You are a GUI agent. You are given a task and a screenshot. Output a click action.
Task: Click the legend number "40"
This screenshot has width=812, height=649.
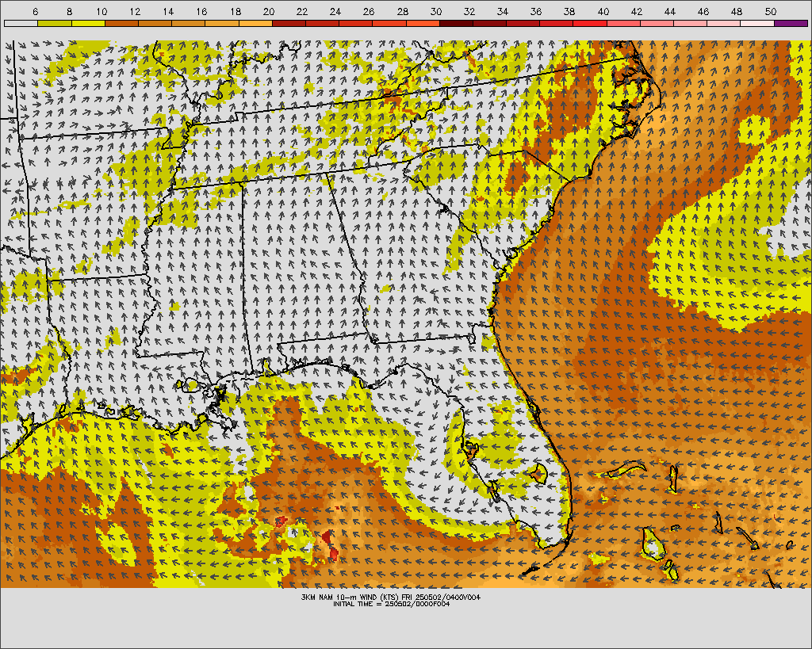(603, 11)
